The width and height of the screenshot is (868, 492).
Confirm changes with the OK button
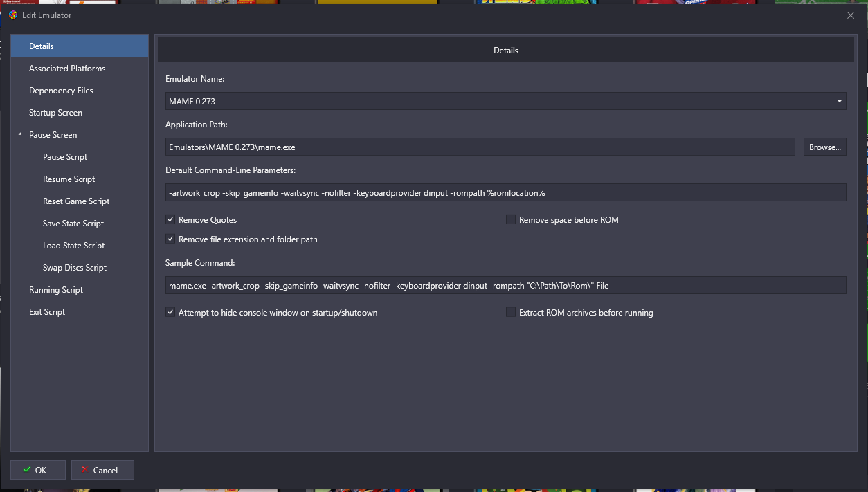click(38, 470)
